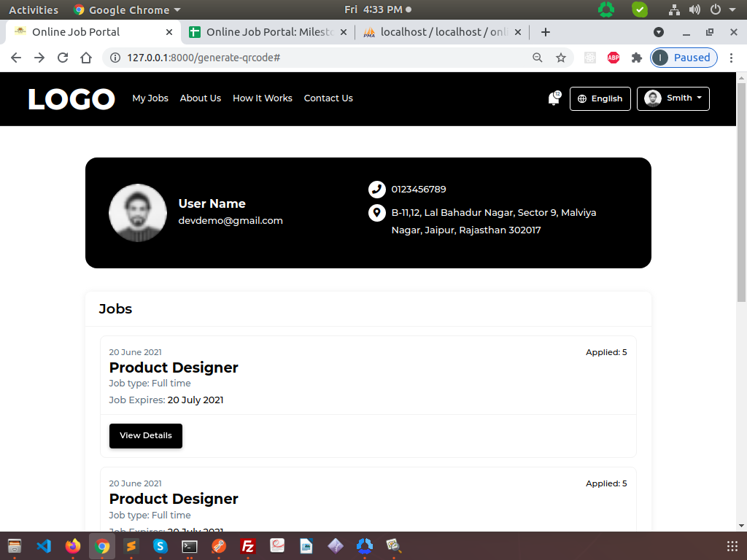Image resolution: width=747 pixels, height=560 pixels.
Task: Open the browser home page
Action: 86,58
